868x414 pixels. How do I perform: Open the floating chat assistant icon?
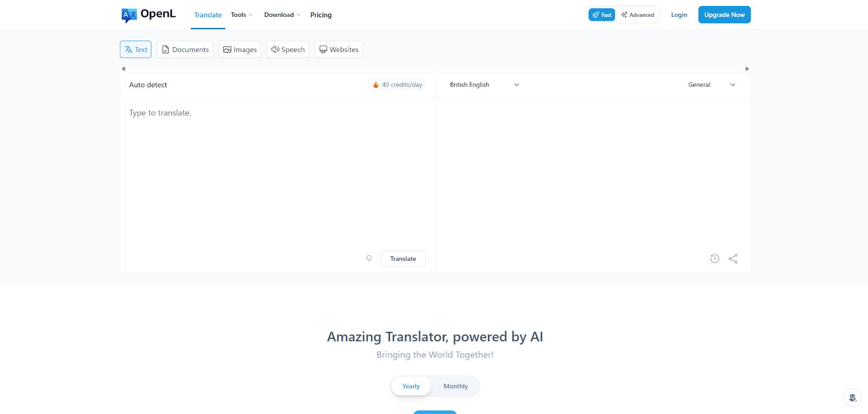[852, 398]
